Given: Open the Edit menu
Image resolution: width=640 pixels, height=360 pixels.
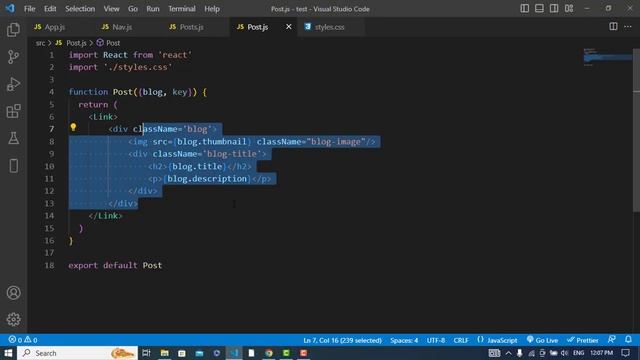Looking at the screenshot, I should 50,9.
